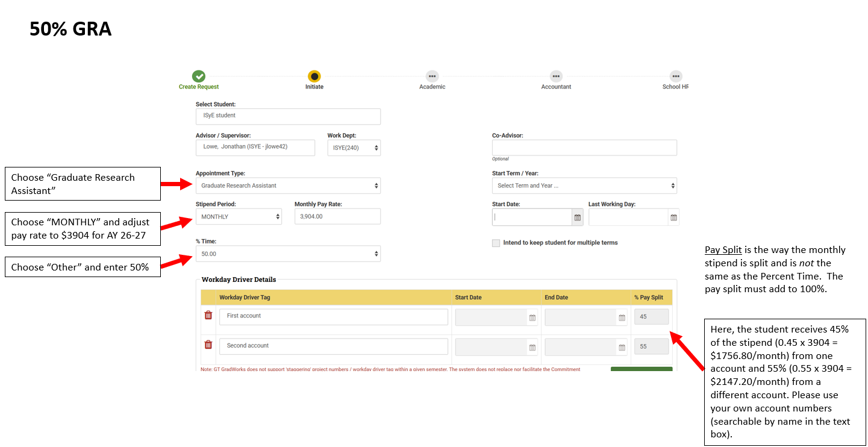Image resolution: width=868 pixels, height=447 pixels.
Task: Open the Appointment Type dropdown
Action: (288, 186)
